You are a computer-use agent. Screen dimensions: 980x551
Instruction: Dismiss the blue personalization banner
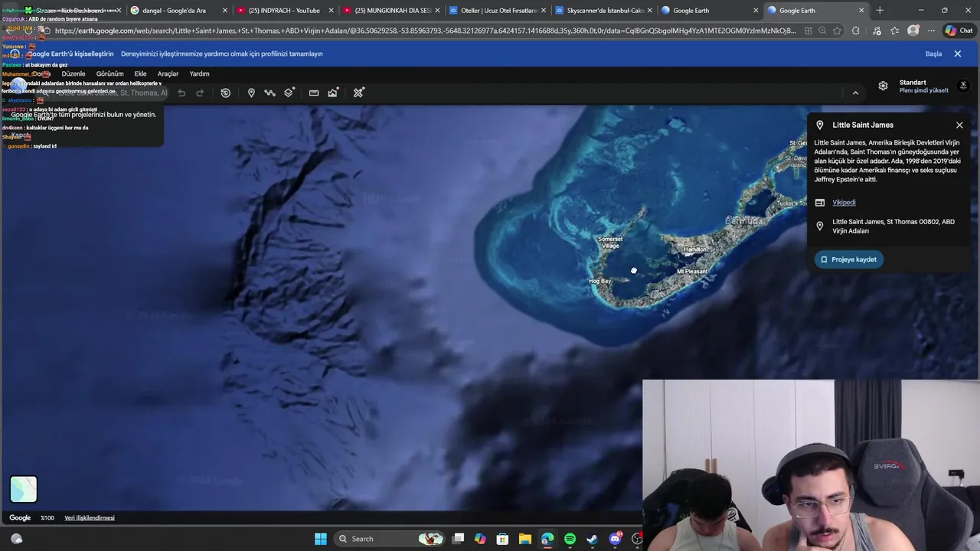pyautogui.click(x=957, y=54)
